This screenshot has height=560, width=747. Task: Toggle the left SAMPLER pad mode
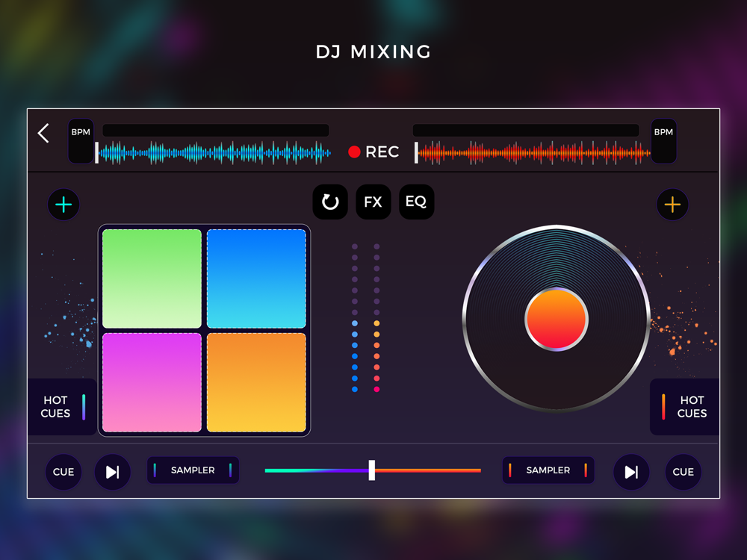tap(193, 470)
